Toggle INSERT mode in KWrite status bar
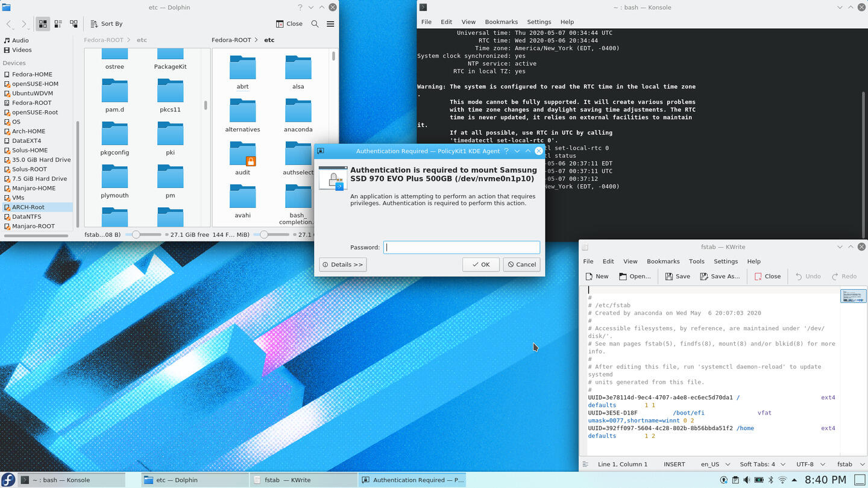The height and width of the screenshot is (488, 868). [x=674, y=465]
